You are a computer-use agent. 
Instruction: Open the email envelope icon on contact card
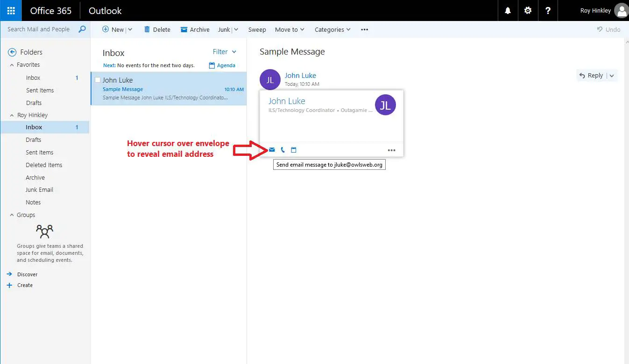coord(271,149)
